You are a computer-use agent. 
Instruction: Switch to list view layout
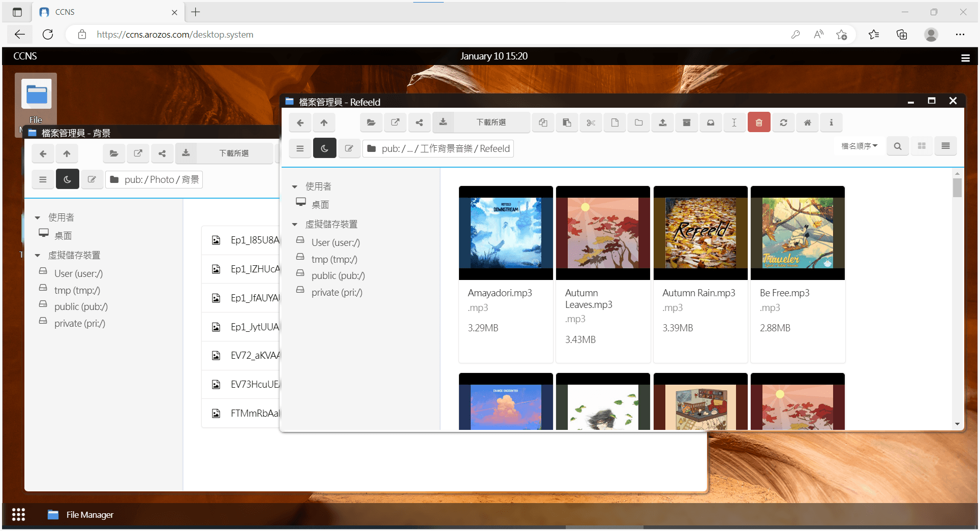click(945, 146)
